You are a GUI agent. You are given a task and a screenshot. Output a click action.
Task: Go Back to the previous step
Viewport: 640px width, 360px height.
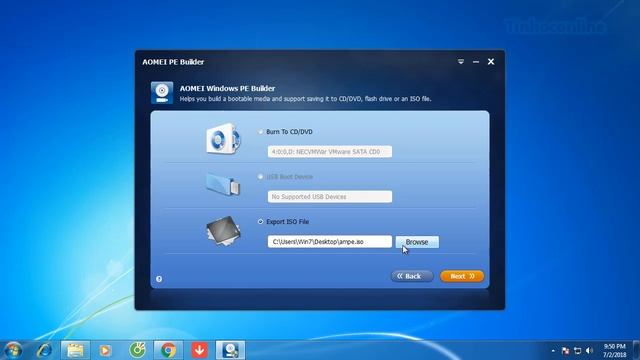(412, 276)
